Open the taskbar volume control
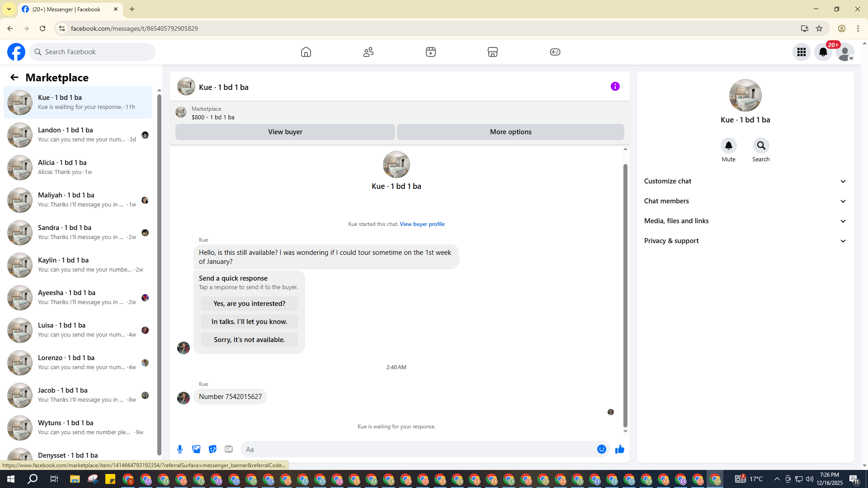The height and width of the screenshot is (488, 868). [x=809, y=479]
